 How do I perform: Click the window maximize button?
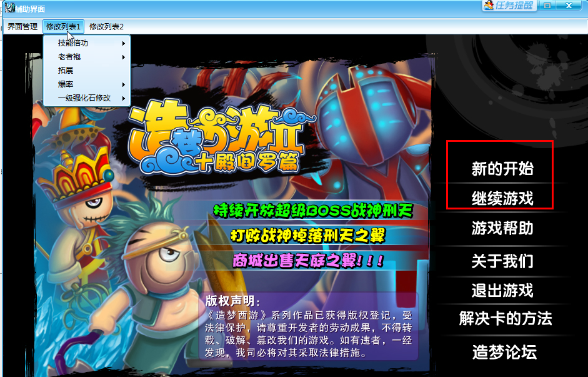pyautogui.click(x=547, y=5)
